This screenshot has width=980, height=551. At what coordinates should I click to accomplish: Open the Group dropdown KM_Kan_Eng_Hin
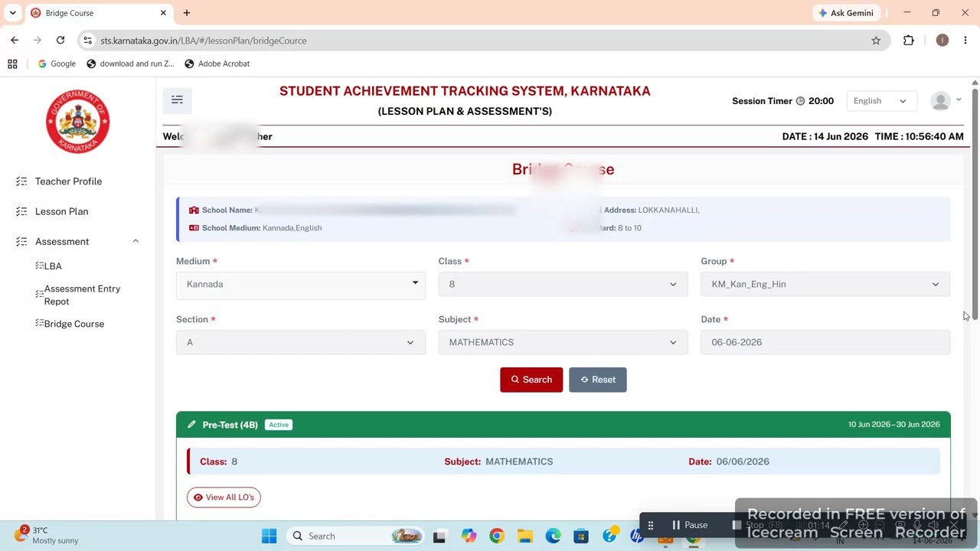825,284
